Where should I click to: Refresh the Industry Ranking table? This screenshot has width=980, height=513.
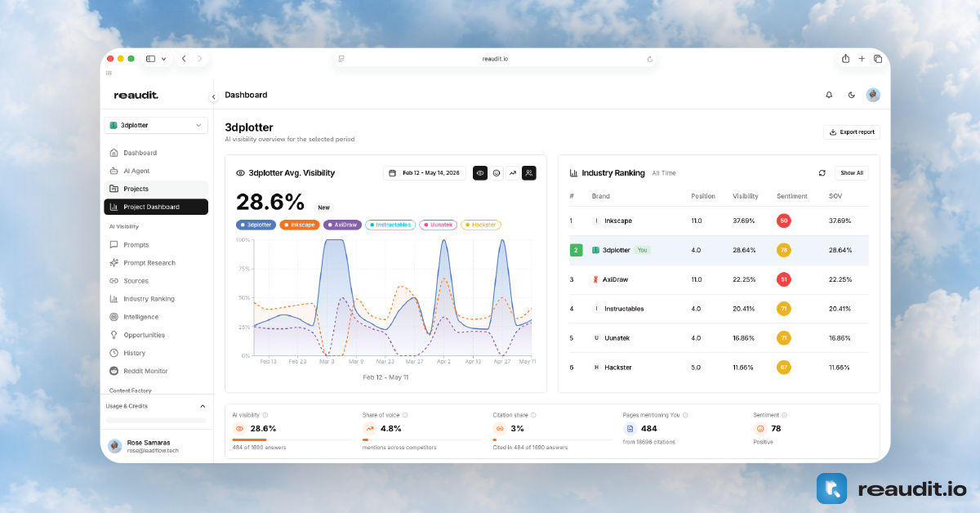pyautogui.click(x=822, y=173)
